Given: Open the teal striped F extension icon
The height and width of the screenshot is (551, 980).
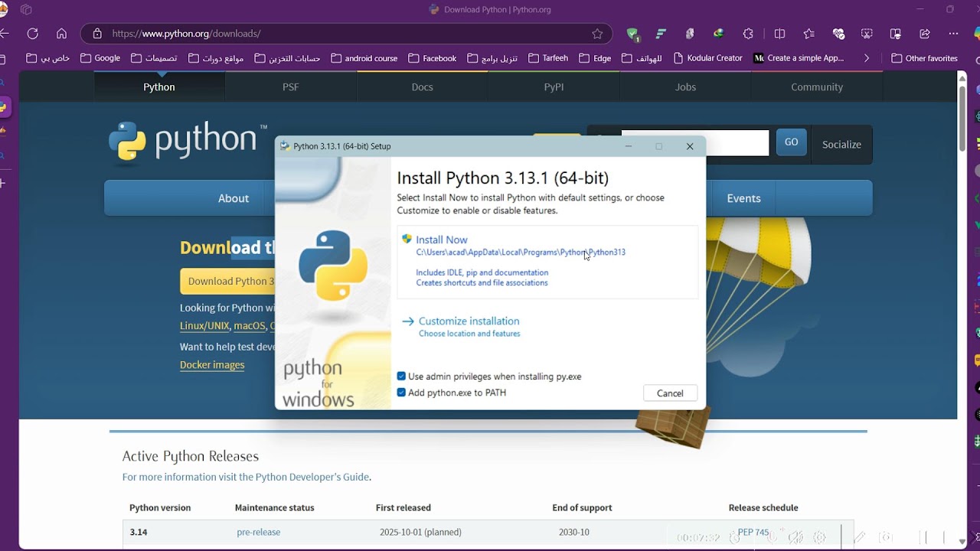Looking at the screenshot, I should [x=661, y=34].
